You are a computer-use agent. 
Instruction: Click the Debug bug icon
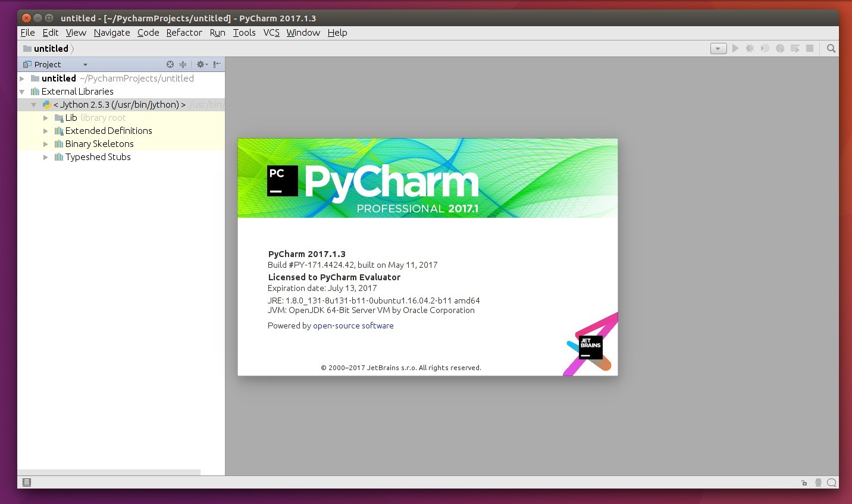tap(750, 48)
